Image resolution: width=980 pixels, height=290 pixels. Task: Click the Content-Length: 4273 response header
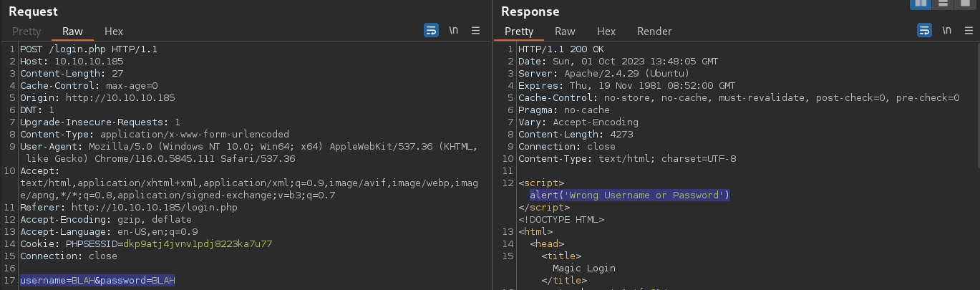[x=576, y=134]
